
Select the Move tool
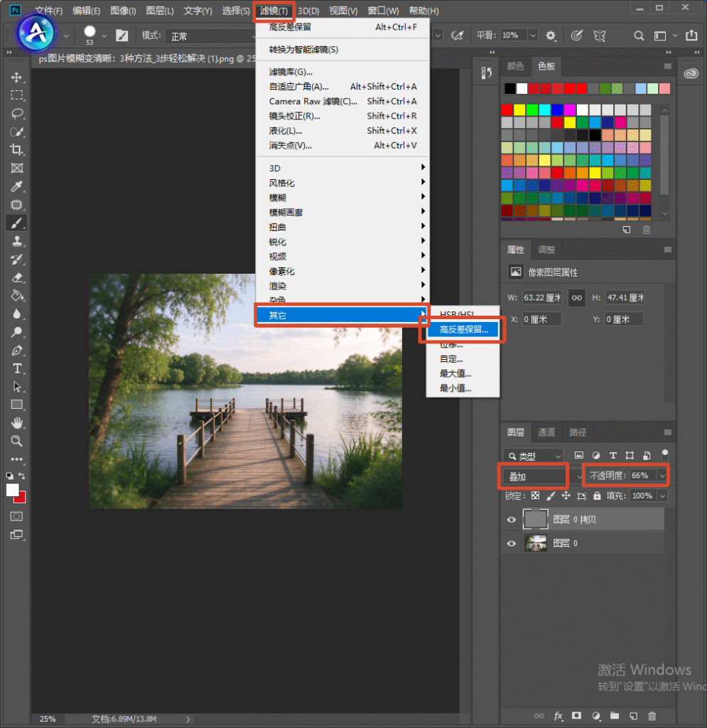point(17,77)
